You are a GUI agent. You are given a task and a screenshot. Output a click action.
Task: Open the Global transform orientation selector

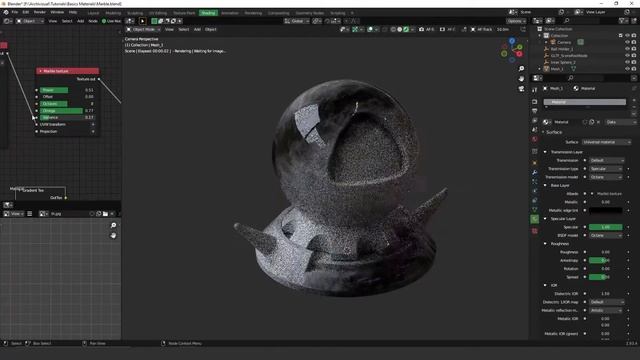tap(296, 21)
